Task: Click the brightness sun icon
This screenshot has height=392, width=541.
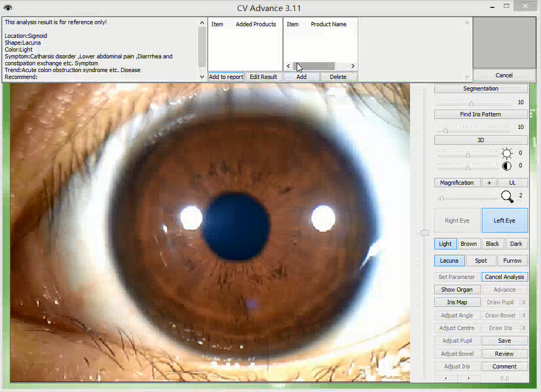Action: [506, 154]
